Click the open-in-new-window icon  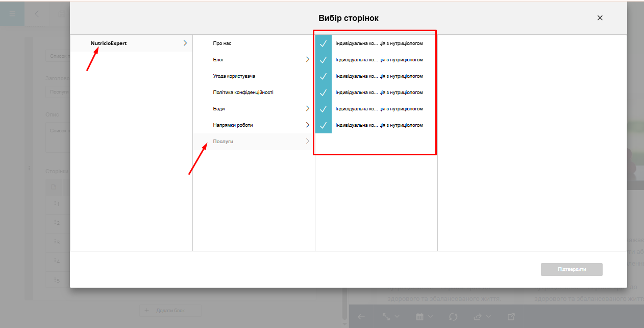pyautogui.click(x=511, y=317)
